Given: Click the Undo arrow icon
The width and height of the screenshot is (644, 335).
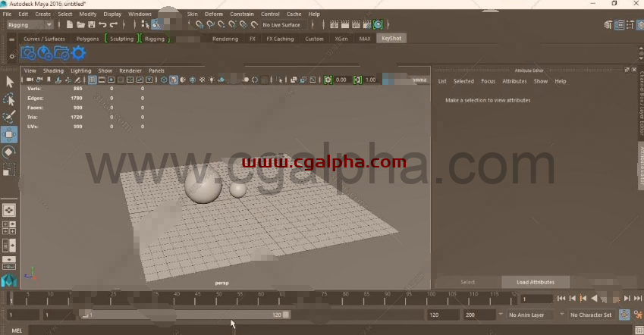Looking at the screenshot, I should [x=102, y=25].
